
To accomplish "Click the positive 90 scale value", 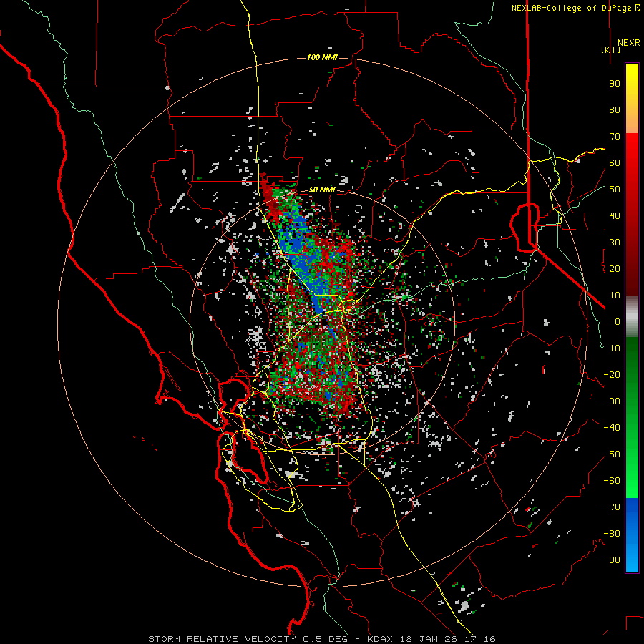I will [615, 84].
